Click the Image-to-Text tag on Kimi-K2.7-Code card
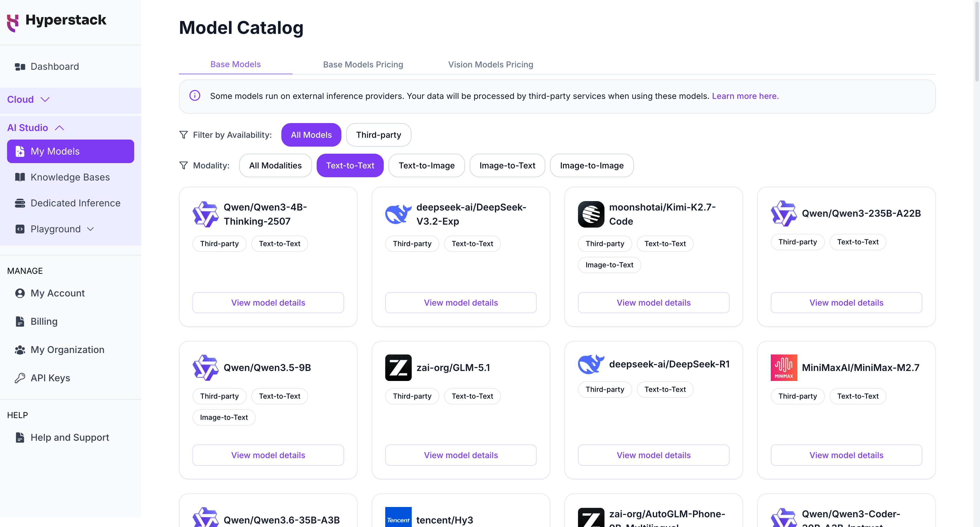980x527 pixels. 609,265
